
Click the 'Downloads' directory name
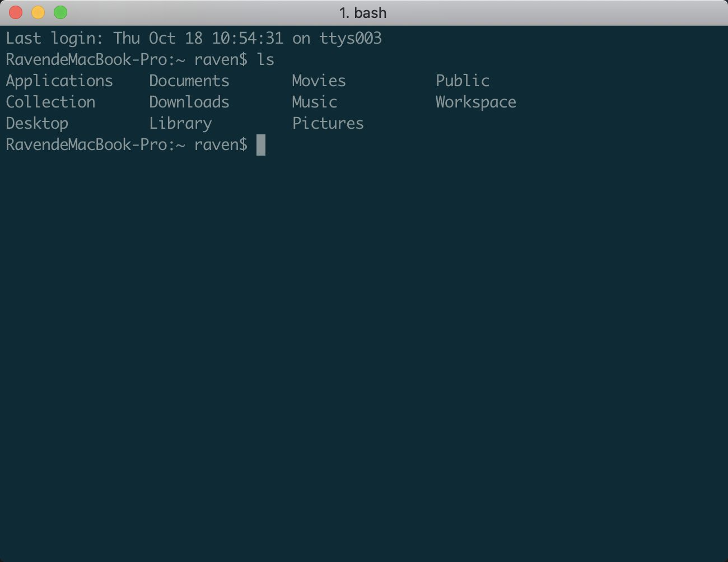[189, 102]
